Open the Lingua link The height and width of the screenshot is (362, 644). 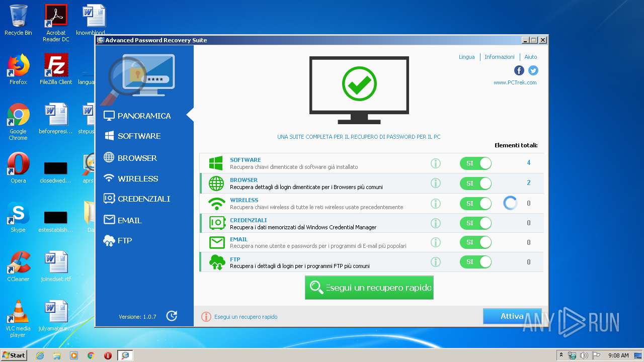tap(466, 57)
